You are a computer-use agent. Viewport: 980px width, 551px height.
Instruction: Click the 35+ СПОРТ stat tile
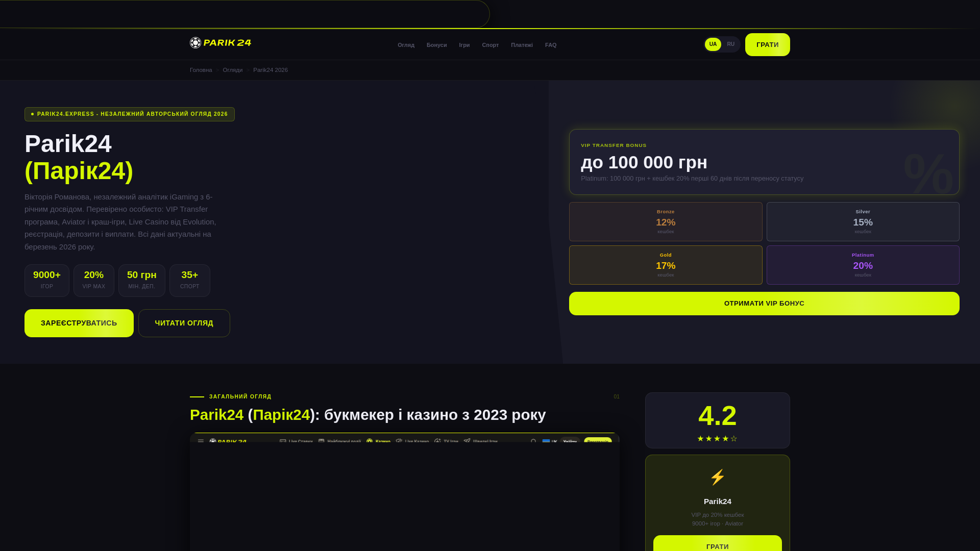(x=190, y=281)
